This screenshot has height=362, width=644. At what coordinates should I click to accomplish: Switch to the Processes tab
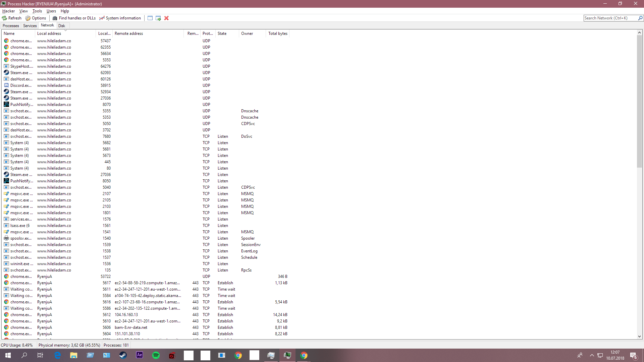(11, 26)
